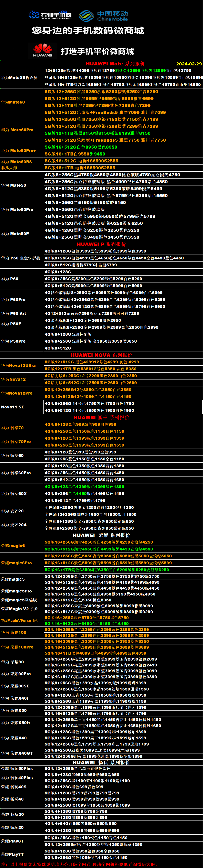The height and width of the screenshot is (868, 203).
Task: Select the 荣耀MagicVPurse 折叠 model cell
Action: pyautogui.click(x=22, y=620)
